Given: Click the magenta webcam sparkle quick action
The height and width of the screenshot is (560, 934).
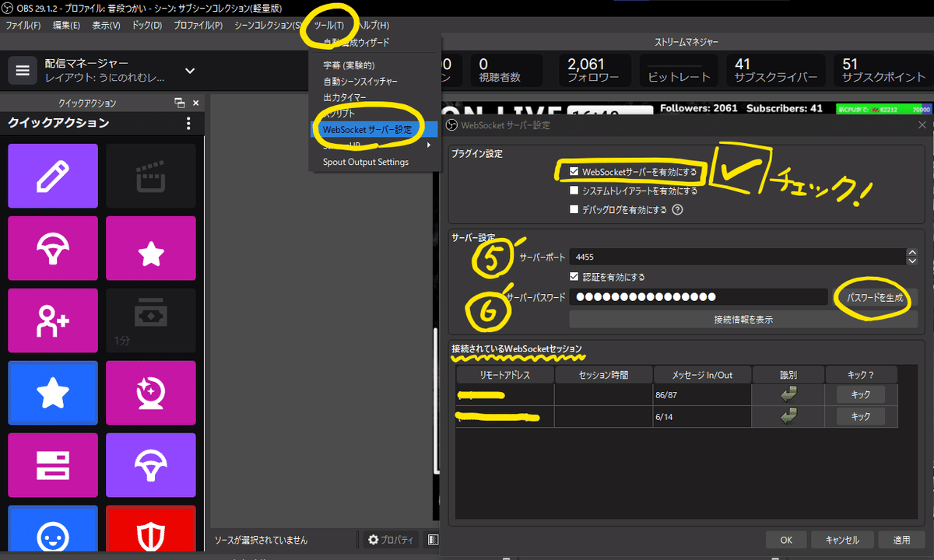Looking at the screenshot, I should click(x=151, y=393).
